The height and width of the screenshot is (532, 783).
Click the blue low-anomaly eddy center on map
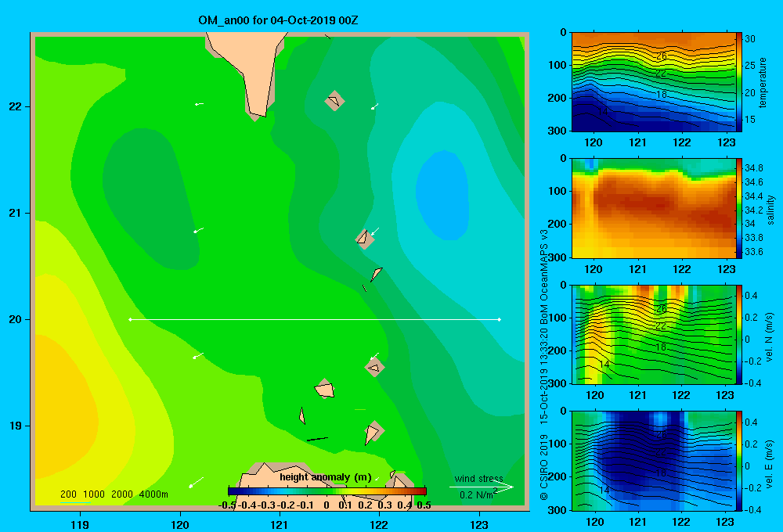442,196
